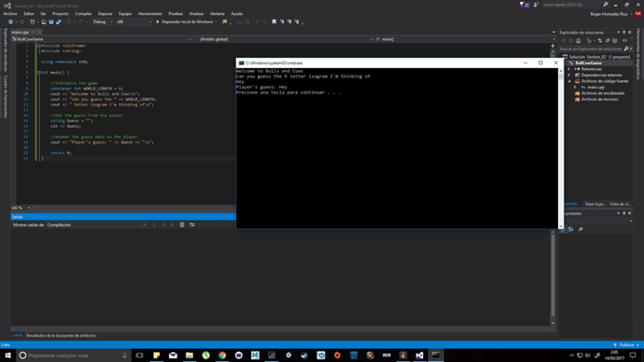644x362 pixels.
Task: Click the Roger Homedes Rius account name
Action: pyautogui.click(x=609, y=14)
